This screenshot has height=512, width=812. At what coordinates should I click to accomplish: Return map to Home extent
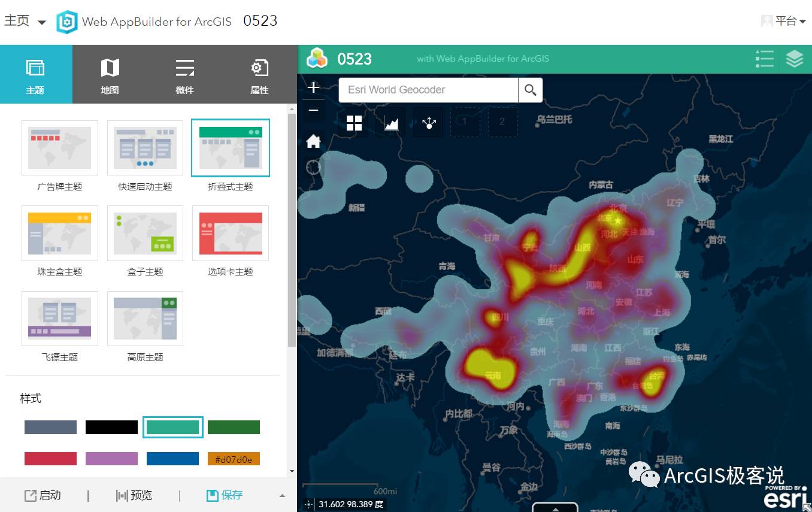pos(313,141)
